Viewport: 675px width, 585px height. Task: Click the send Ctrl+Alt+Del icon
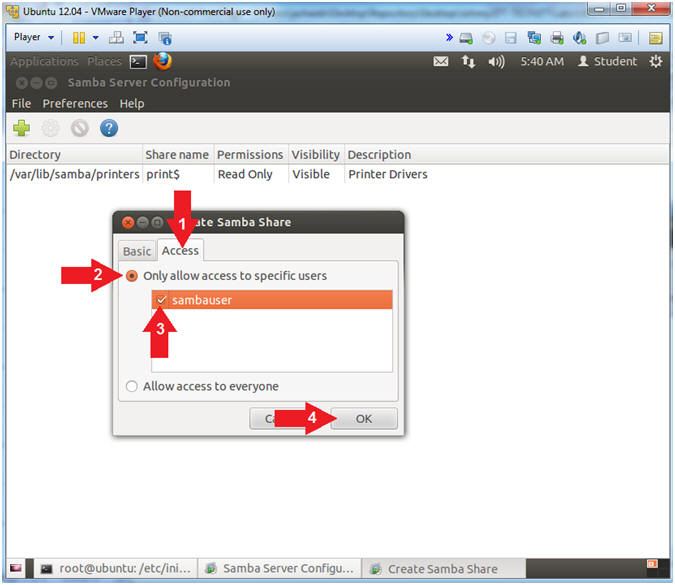click(x=116, y=38)
